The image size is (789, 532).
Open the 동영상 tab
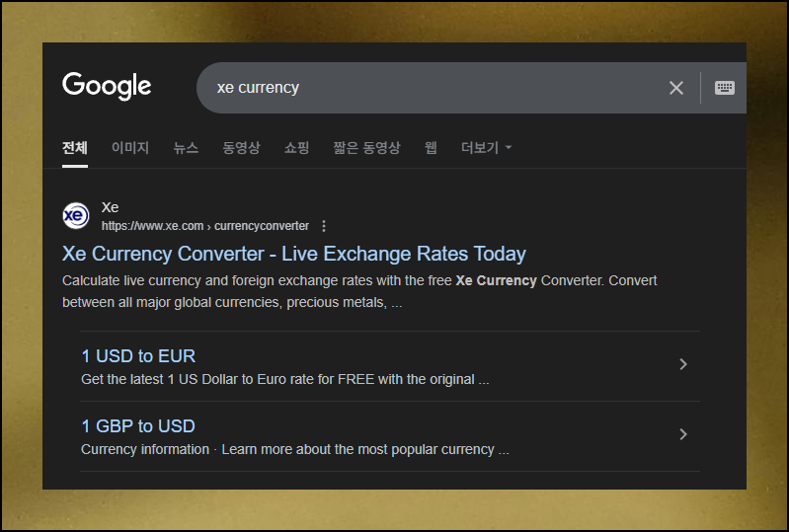click(x=241, y=147)
